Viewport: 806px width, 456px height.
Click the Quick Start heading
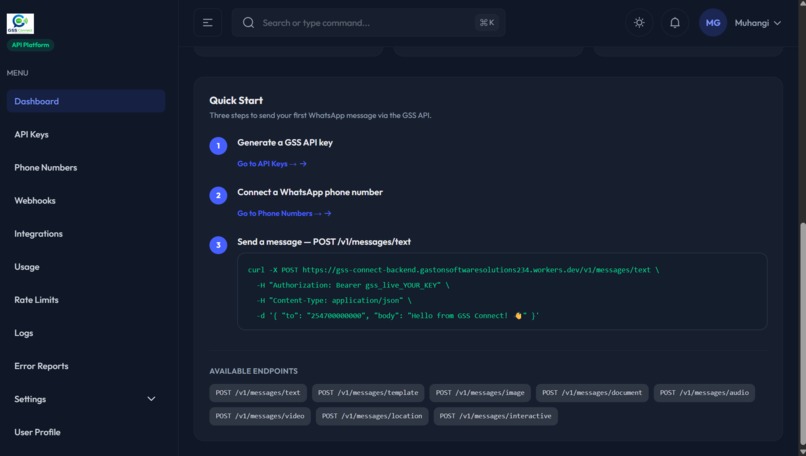(236, 100)
